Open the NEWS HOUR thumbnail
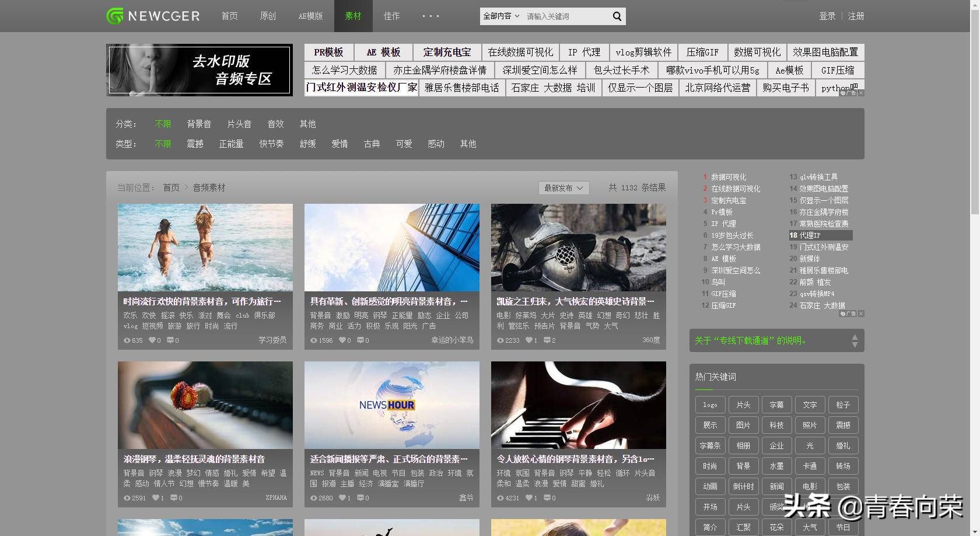The image size is (980, 536). 391,405
